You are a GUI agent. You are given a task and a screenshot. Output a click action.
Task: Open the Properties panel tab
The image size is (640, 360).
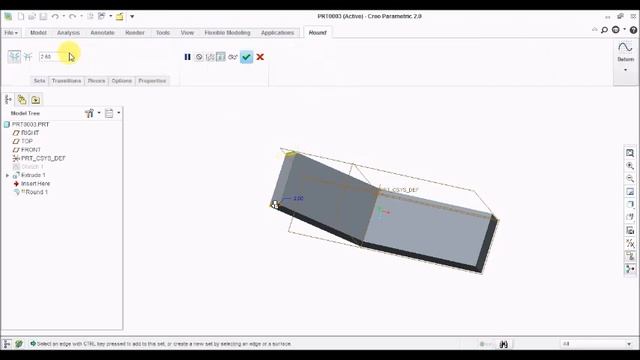click(152, 81)
